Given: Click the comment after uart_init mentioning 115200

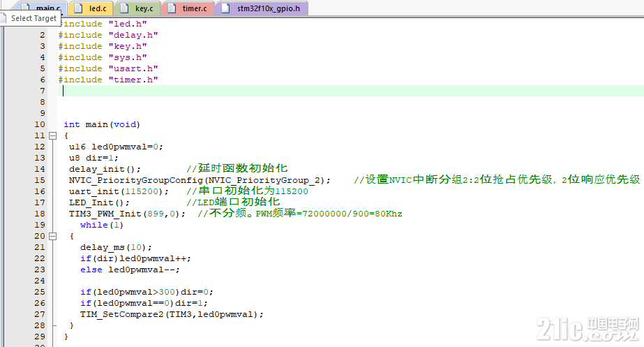Looking at the screenshot, I should [x=247, y=191].
